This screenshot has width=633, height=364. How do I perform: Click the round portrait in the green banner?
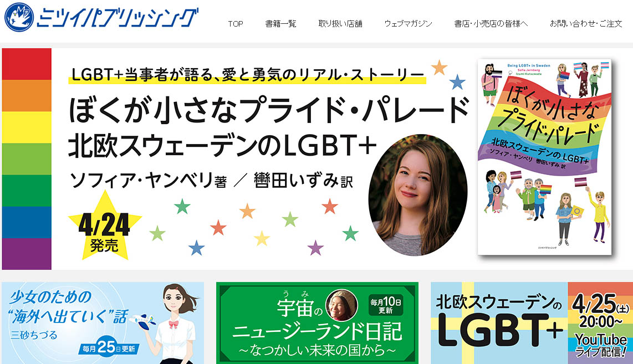[341, 305]
